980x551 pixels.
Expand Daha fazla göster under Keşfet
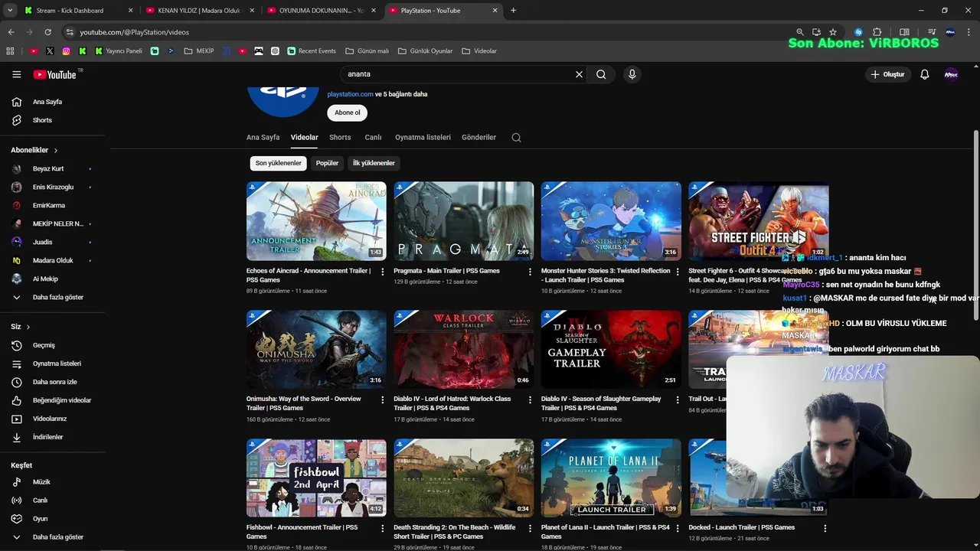pos(57,537)
